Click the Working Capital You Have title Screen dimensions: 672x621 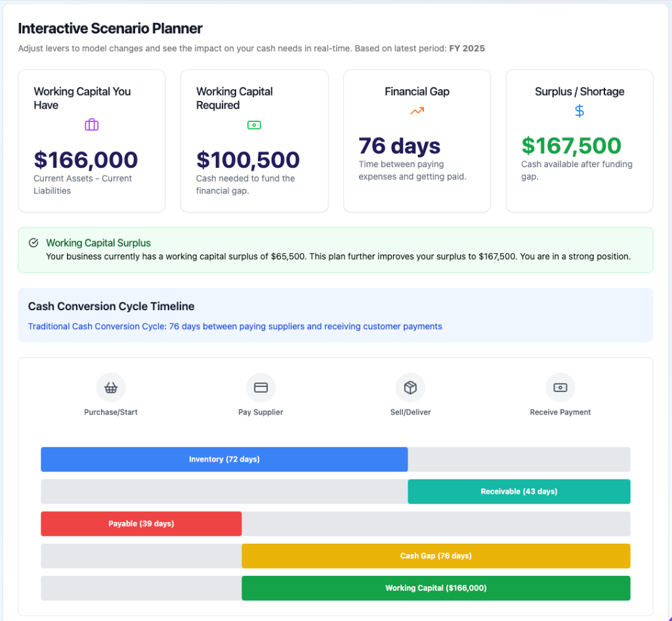82,98
